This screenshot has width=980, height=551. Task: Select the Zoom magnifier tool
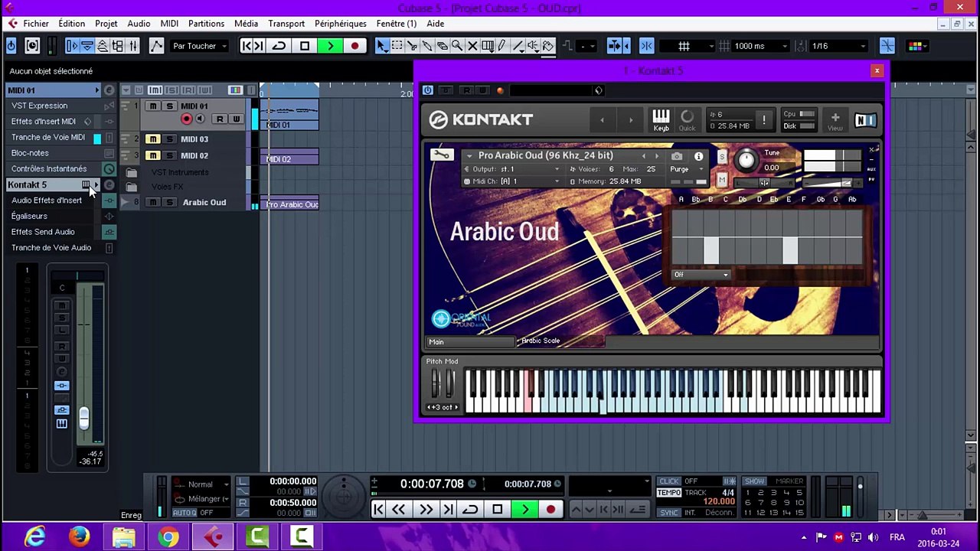tap(457, 46)
